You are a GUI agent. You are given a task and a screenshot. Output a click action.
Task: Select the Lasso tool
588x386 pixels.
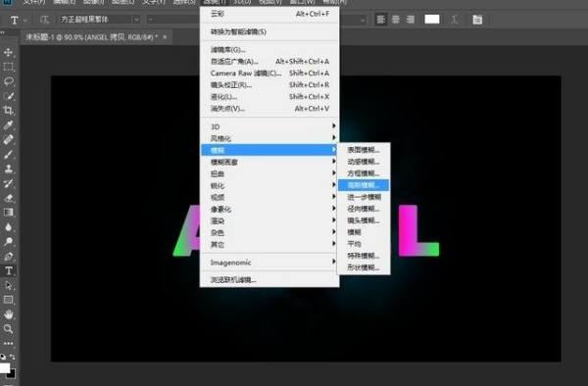pyautogui.click(x=8, y=81)
